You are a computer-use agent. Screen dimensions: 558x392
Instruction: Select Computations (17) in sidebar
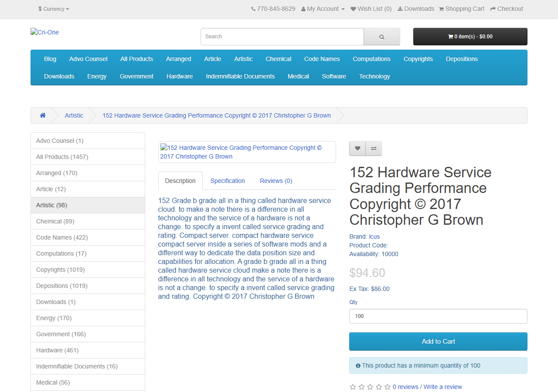coord(88,253)
